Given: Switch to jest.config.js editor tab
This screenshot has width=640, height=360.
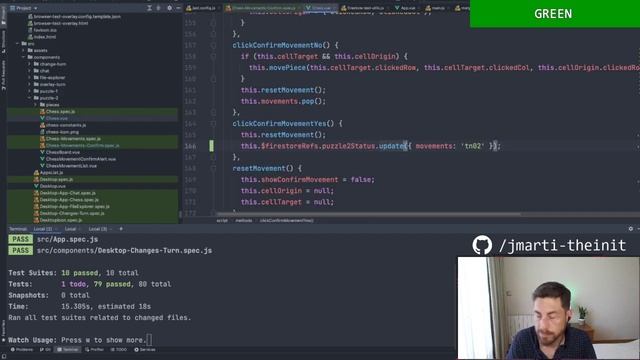Looking at the screenshot, I should point(203,8).
